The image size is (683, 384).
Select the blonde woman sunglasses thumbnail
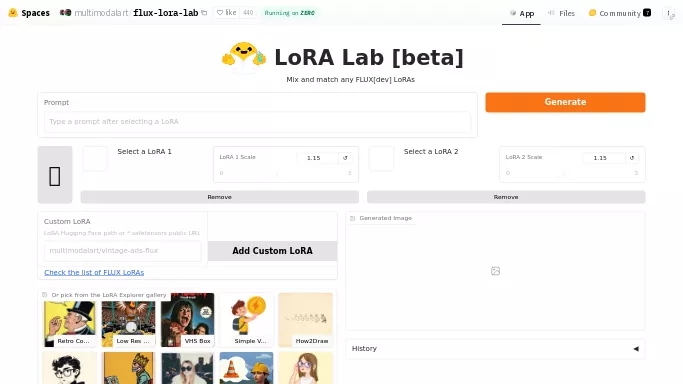[187, 368]
